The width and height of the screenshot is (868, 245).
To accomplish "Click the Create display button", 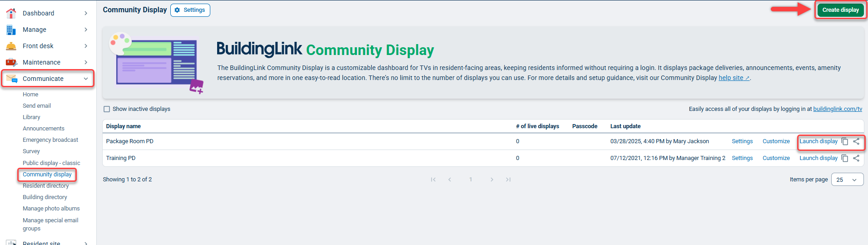I will (840, 10).
